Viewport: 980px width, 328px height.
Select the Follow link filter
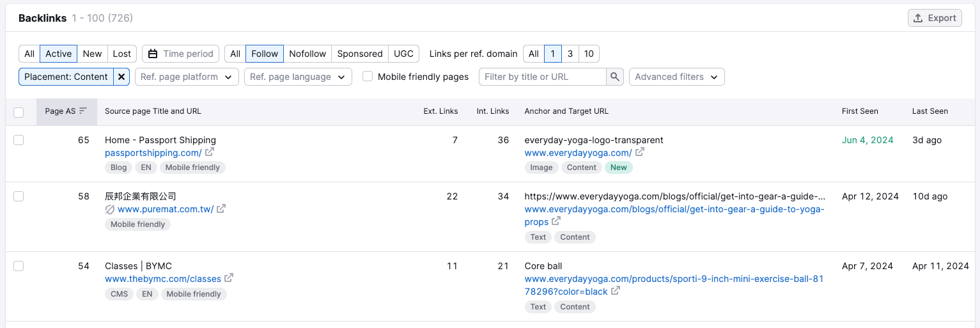(x=265, y=54)
